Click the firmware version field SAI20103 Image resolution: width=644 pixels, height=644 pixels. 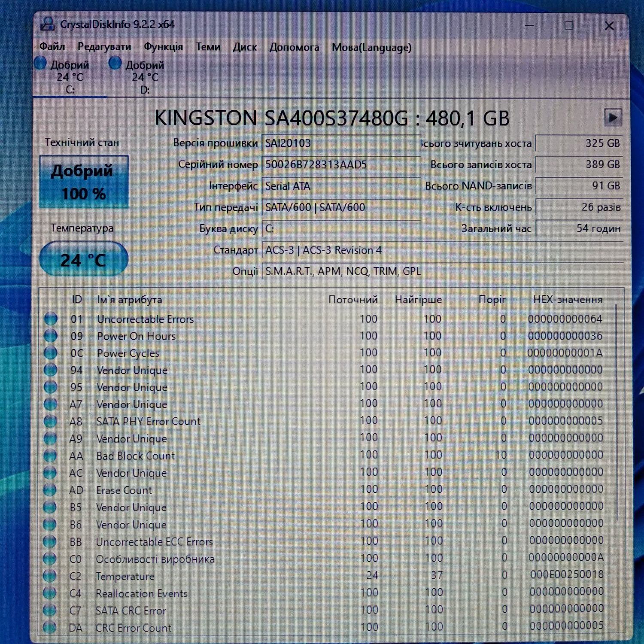341,143
